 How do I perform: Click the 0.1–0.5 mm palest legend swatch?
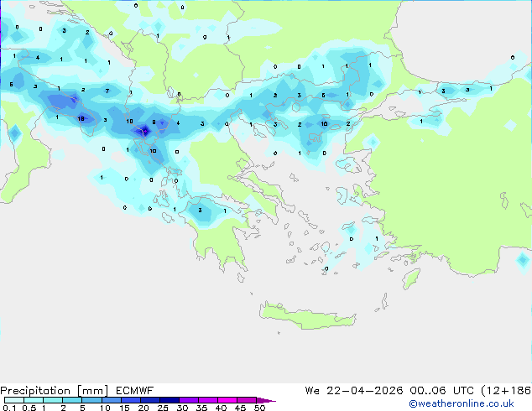14,400
